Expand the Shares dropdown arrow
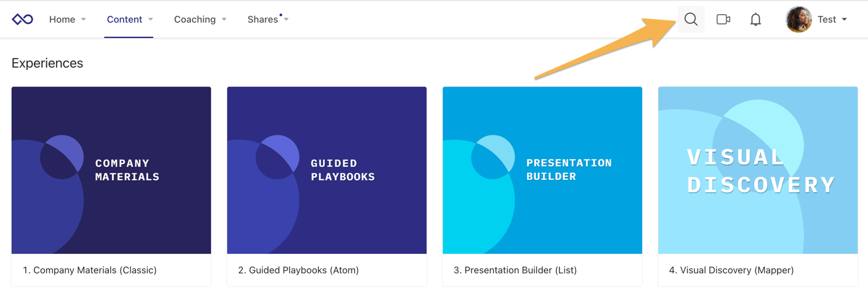The image size is (868, 295). pos(286,20)
